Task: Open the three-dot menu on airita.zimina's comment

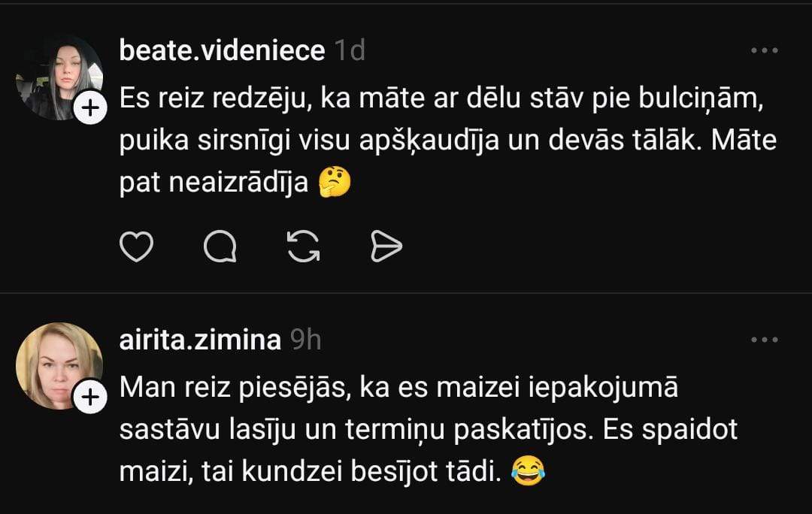Action: point(764,340)
